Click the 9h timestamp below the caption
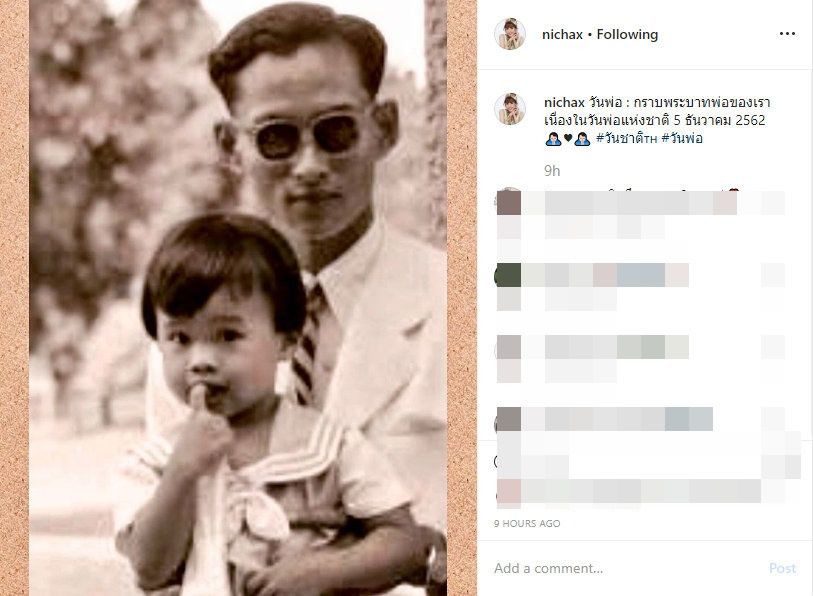 point(552,171)
